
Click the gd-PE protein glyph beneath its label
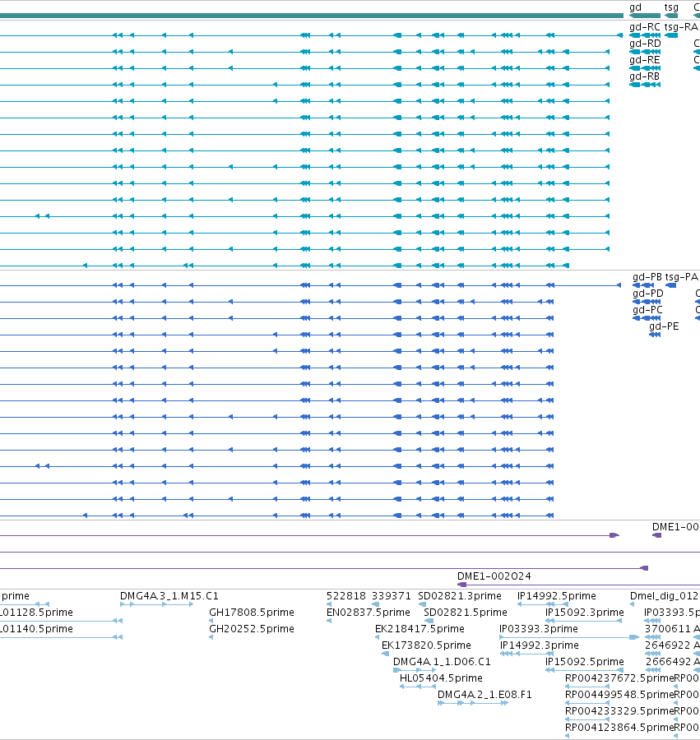coord(655,335)
